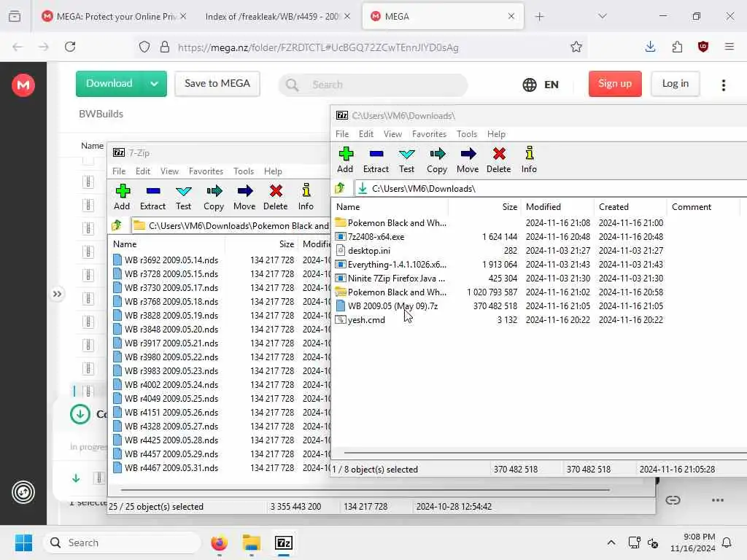Click the MEGA search field
Viewport: 747px width, 560px height.
pyautogui.click(x=373, y=85)
